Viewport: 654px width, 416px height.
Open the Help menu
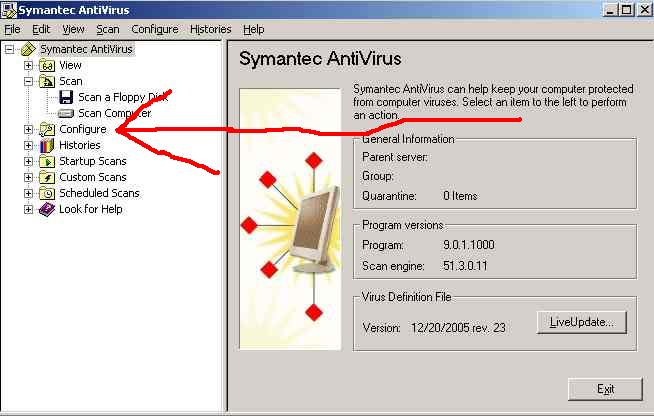coord(254,30)
